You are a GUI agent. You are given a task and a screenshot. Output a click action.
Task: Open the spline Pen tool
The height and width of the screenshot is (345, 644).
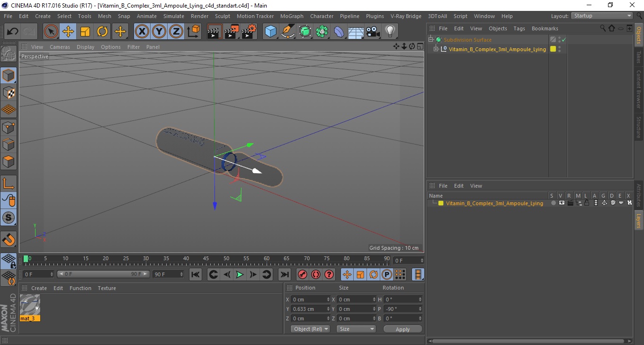(288, 32)
